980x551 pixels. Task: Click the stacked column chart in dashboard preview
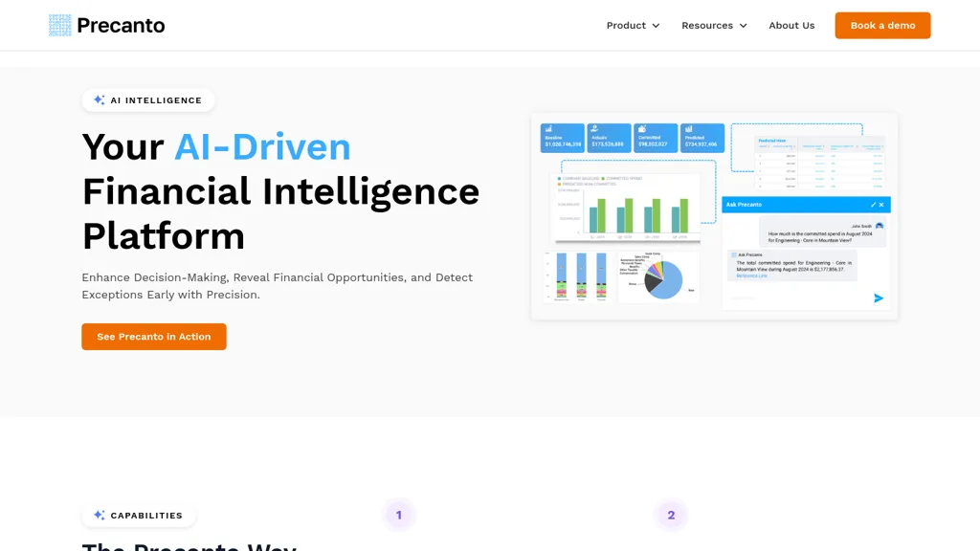click(x=578, y=277)
